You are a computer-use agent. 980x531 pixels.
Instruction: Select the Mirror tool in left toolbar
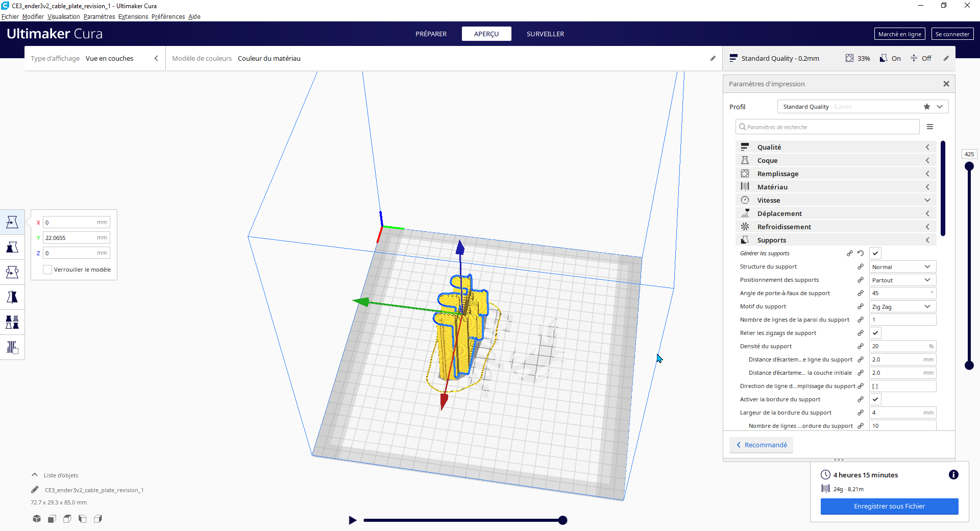pyautogui.click(x=12, y=297)
